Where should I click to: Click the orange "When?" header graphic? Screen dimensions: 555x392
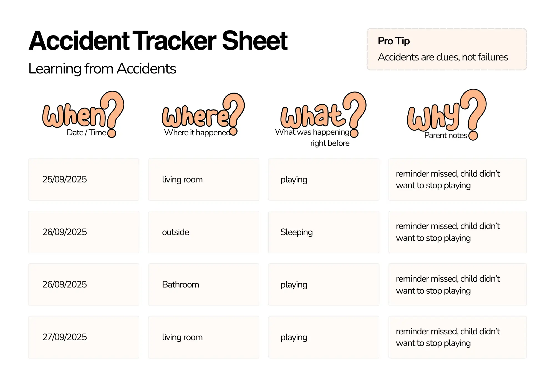[83, 114]
